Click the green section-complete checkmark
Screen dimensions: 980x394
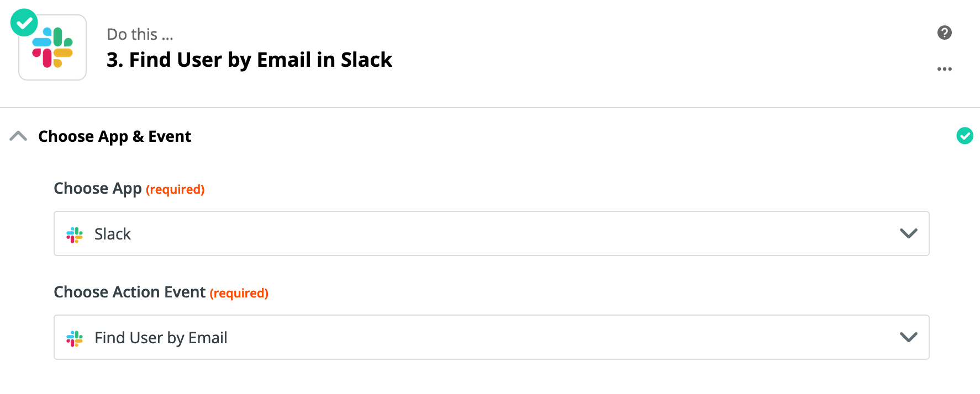(965, 136)
